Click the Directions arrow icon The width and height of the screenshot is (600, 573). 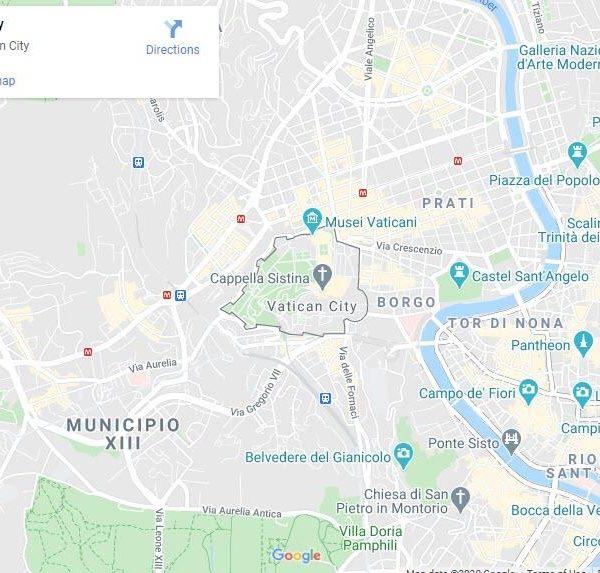173,29
